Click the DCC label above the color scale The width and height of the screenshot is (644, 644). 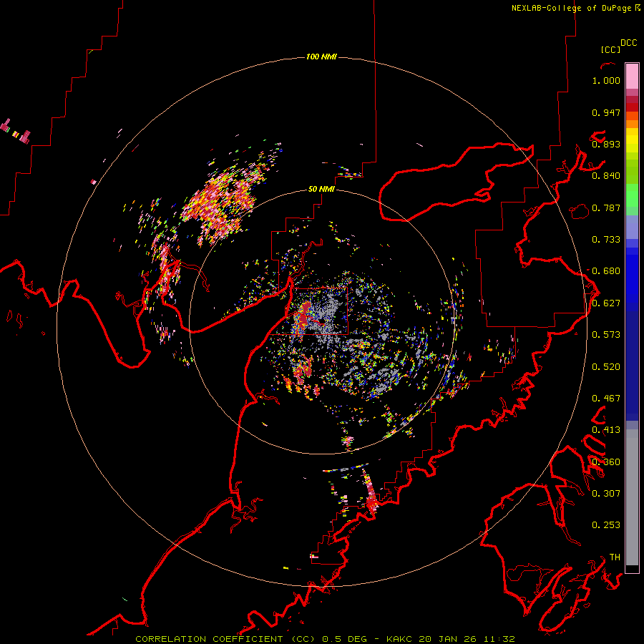coord(629,43)
